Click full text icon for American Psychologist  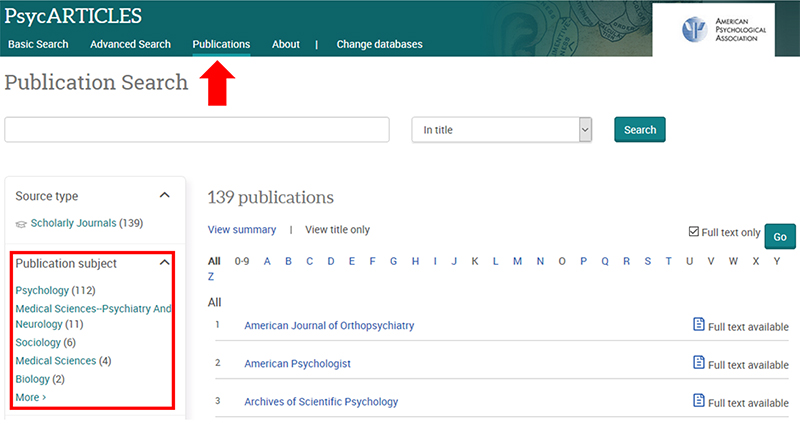tap(698, 363)
